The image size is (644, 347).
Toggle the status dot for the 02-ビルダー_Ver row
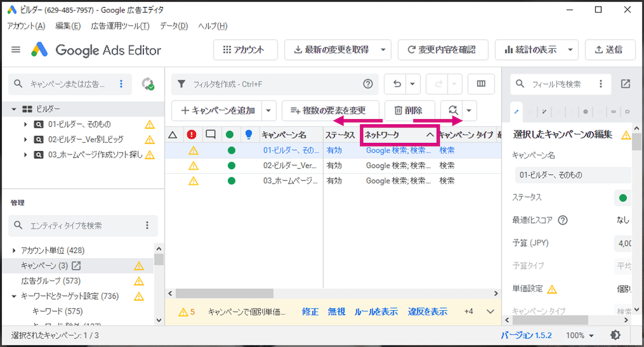tap(231, 165)
